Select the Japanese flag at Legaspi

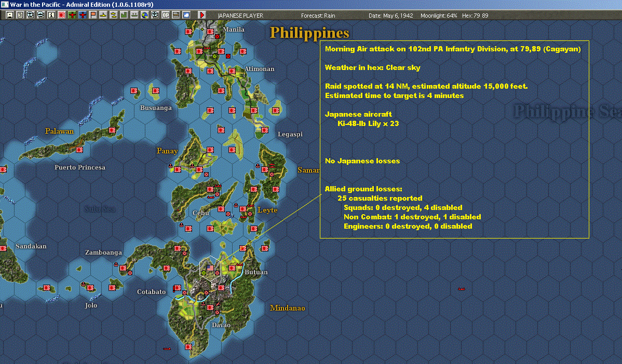coord(265,130)
